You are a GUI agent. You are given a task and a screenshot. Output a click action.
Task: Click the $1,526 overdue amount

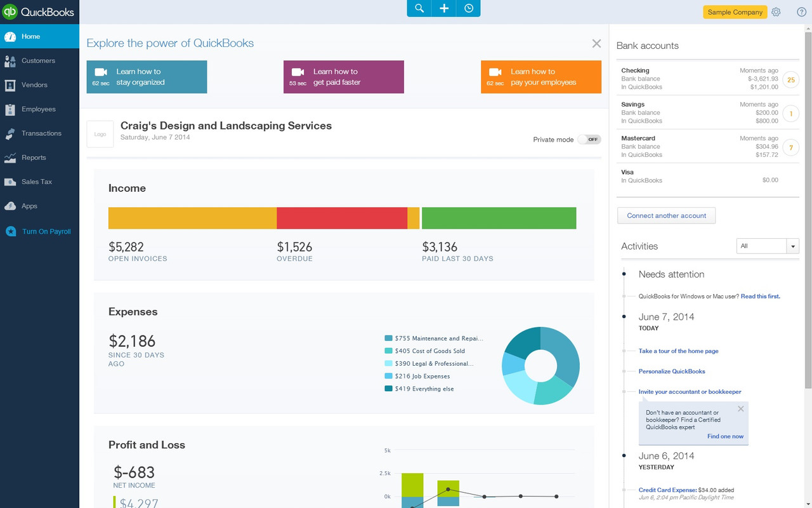point(294,246)
